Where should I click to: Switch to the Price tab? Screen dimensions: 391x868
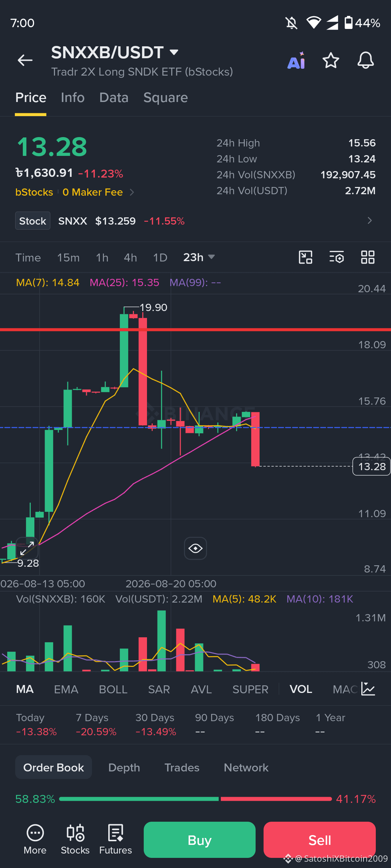[31, 98]
